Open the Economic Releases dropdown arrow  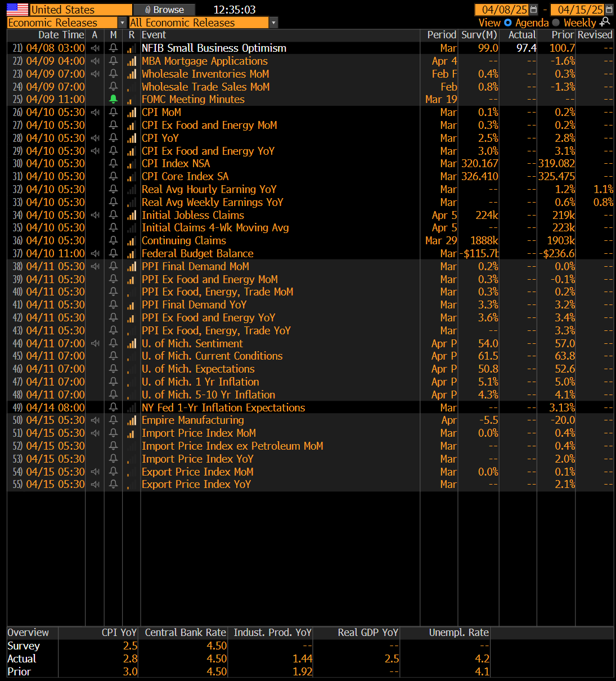122,23
